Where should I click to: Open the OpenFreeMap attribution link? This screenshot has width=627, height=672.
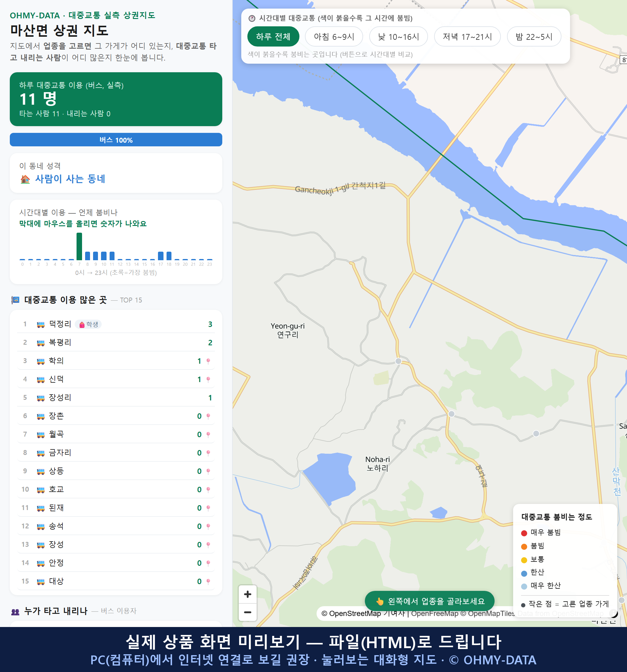[435, 614]
